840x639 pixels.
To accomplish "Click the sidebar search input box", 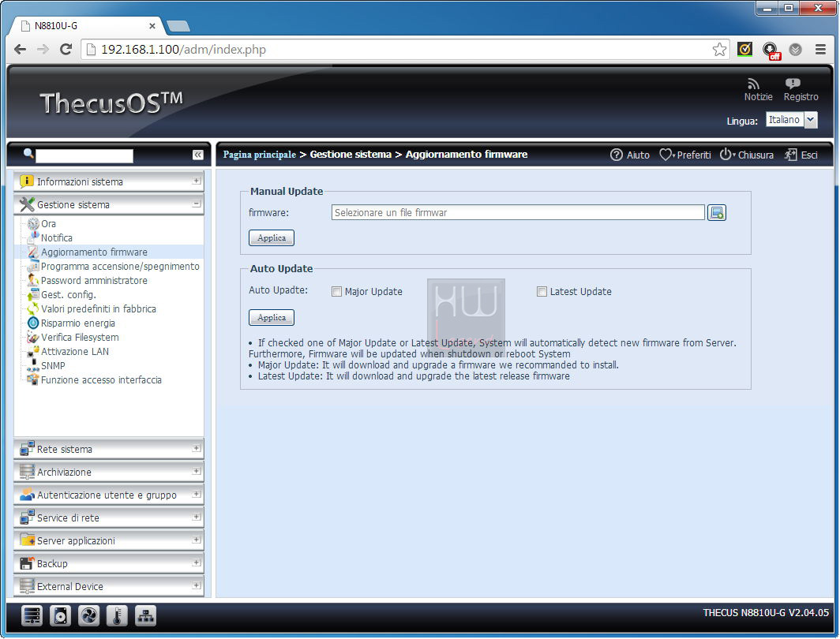I will [84, 155].
